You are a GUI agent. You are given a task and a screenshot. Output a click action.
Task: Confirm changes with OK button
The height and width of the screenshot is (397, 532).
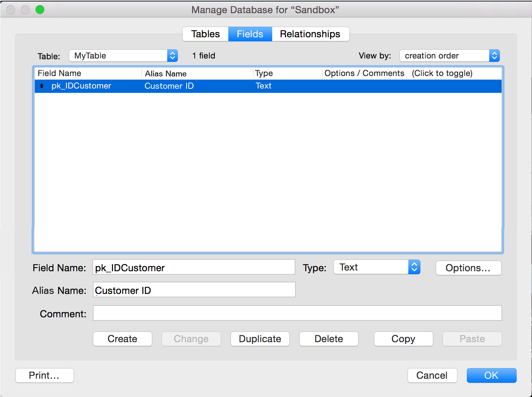491,375
